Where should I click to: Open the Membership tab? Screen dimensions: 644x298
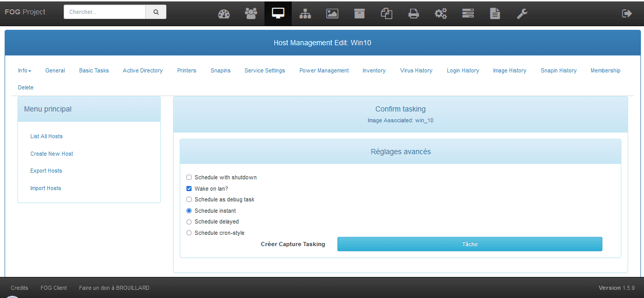pos(605,71)
